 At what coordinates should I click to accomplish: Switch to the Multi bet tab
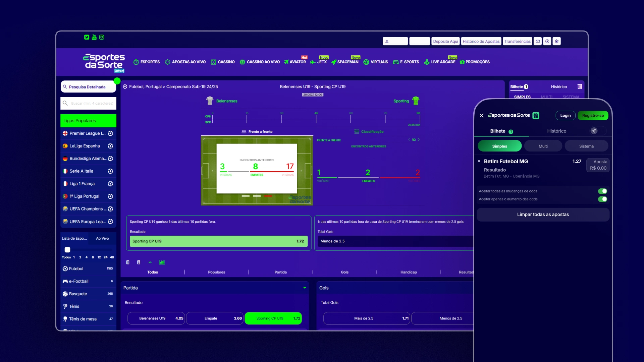click(x=543, y=146)
